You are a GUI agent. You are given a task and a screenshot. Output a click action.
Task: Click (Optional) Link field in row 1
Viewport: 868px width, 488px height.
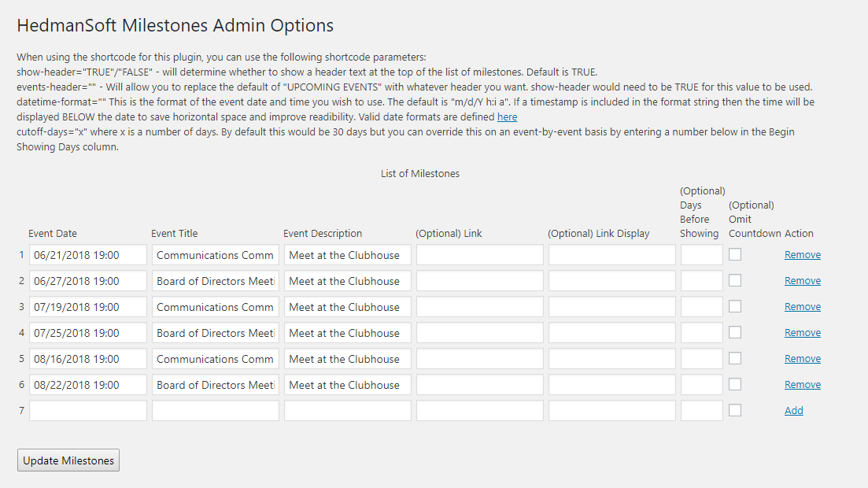[480, 255]
